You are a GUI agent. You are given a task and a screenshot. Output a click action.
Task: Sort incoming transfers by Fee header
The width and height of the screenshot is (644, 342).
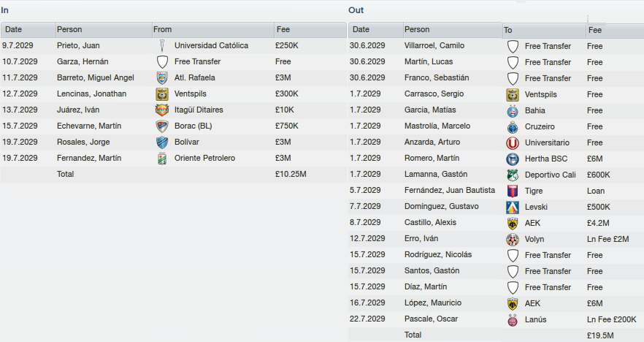(310, 29)
